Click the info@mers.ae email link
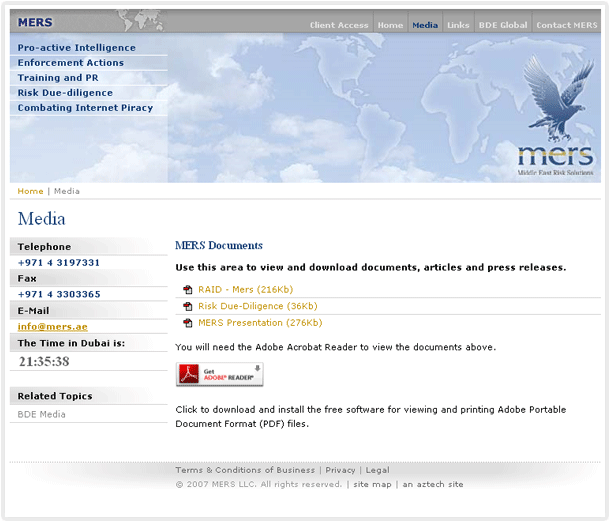This screenshot has width=610, height=522. point(53,327)
